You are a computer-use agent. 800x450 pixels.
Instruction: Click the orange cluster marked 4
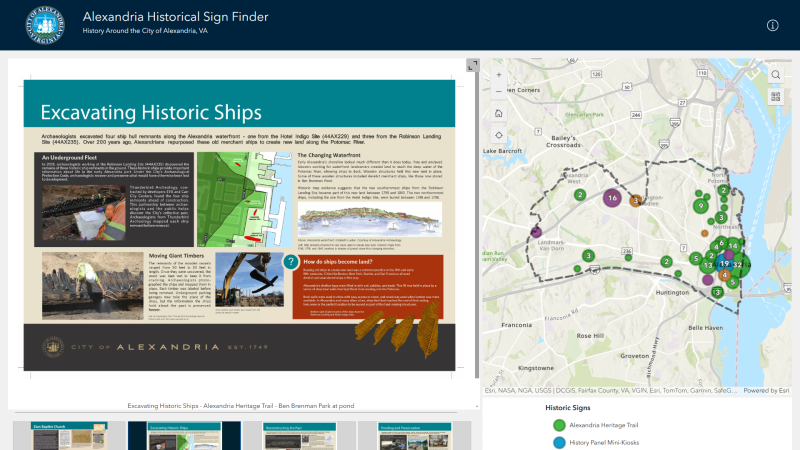(x=724, y=274)
